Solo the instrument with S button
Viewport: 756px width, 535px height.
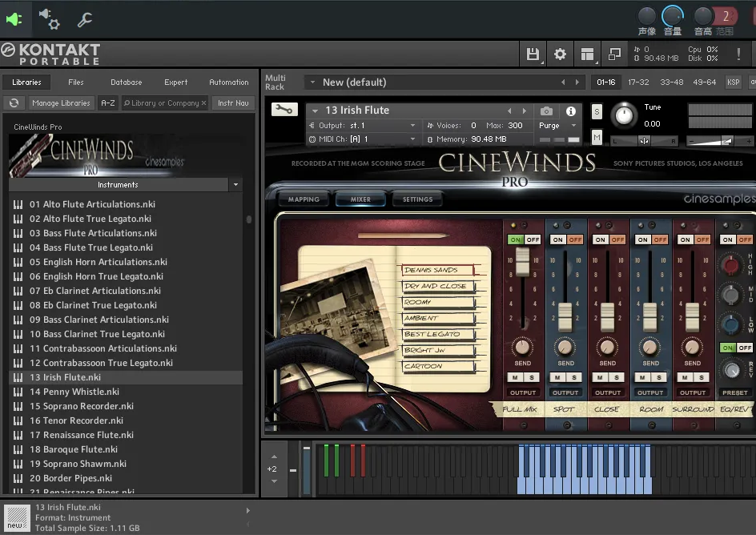point(597,112)
